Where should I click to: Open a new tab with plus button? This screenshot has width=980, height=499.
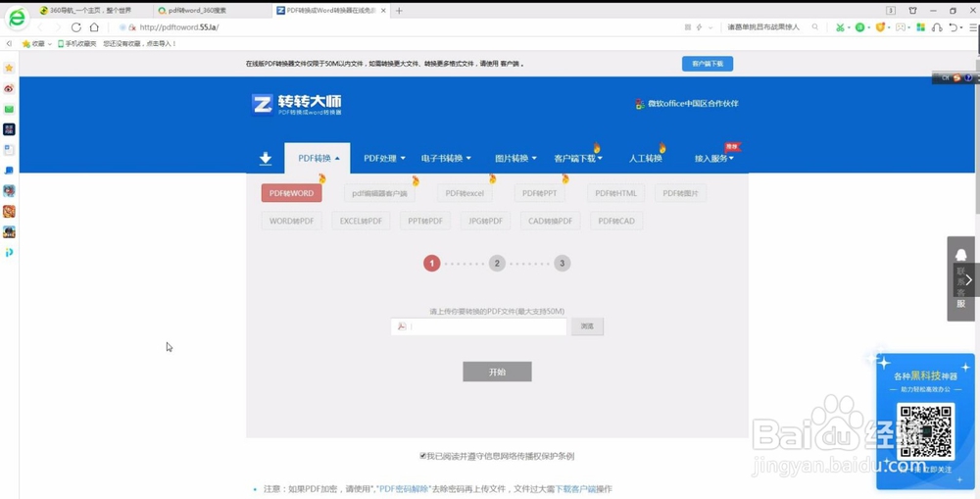point(399,11)
